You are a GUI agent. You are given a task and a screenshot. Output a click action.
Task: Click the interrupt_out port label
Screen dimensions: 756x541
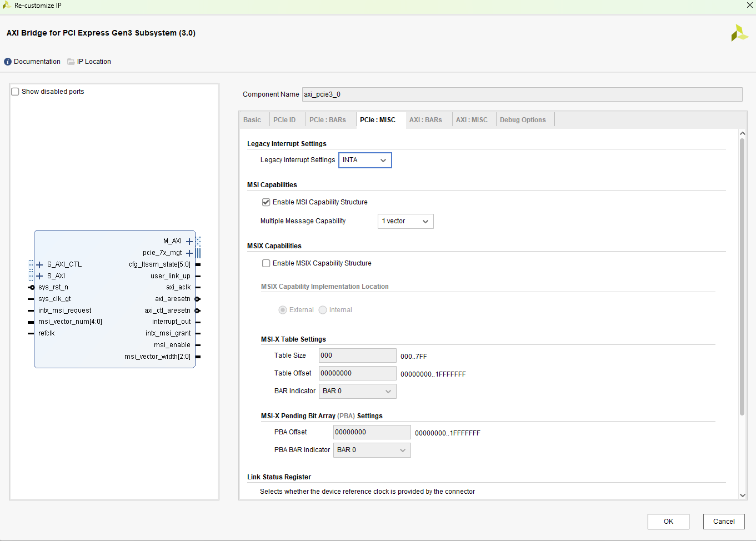point(171,322)
